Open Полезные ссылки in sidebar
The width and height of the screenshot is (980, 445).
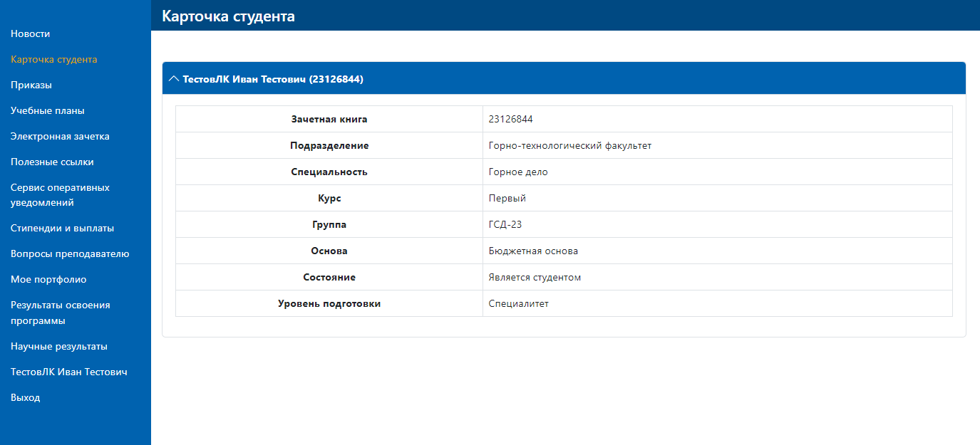pyautogui.click(x=52, y=162)
